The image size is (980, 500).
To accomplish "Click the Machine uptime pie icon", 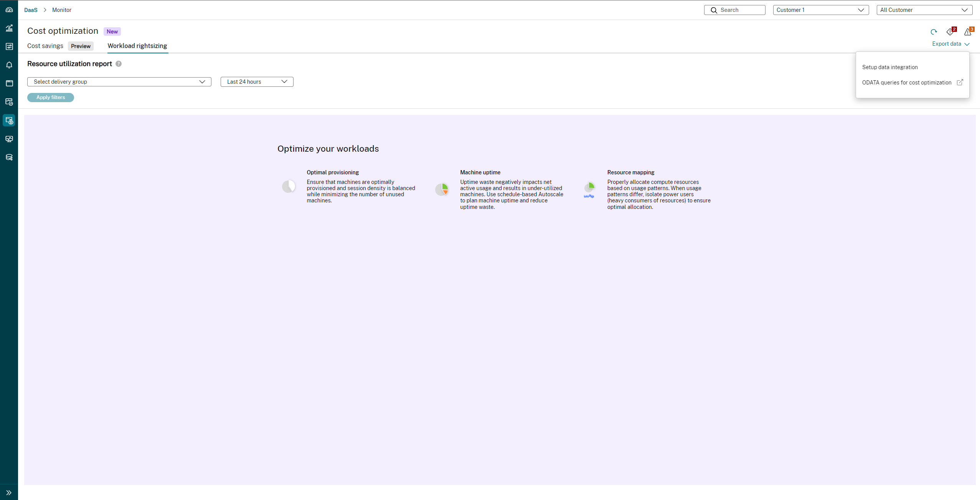I will click(442, 189).
